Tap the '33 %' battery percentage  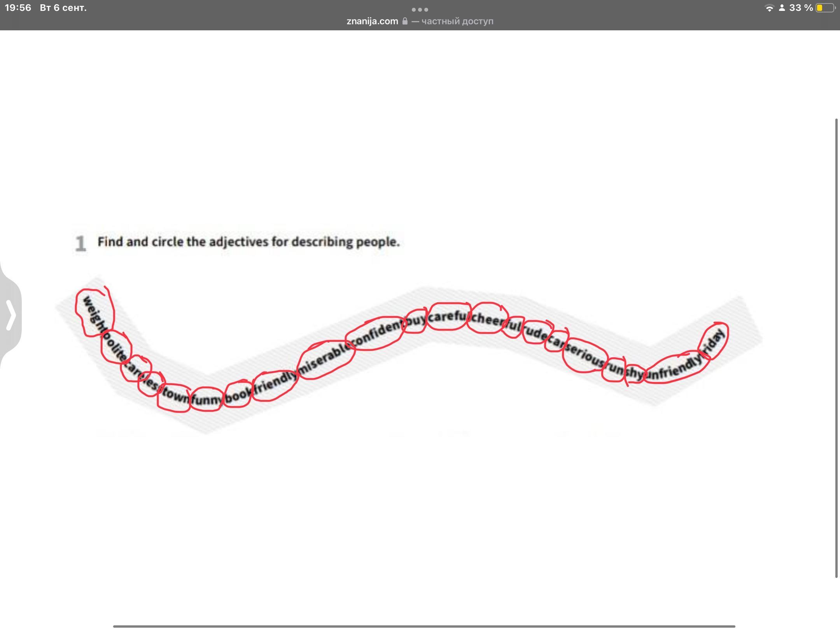tap(801, 8)
